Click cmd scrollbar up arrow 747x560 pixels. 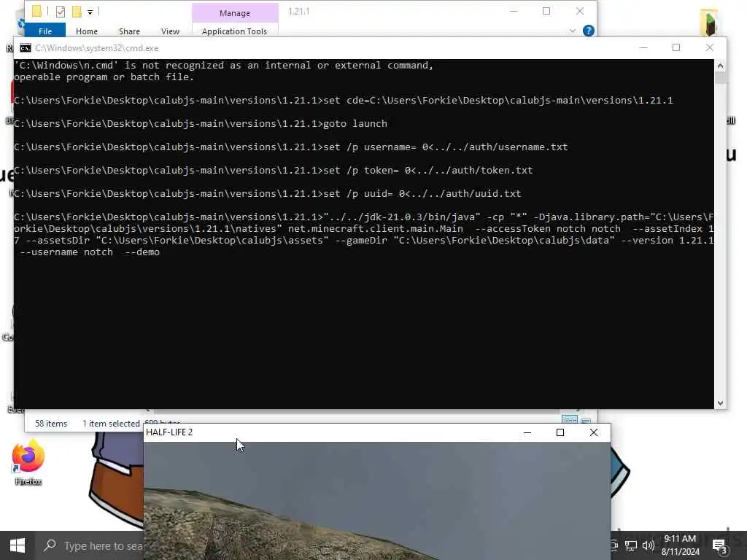click(720, 66)
